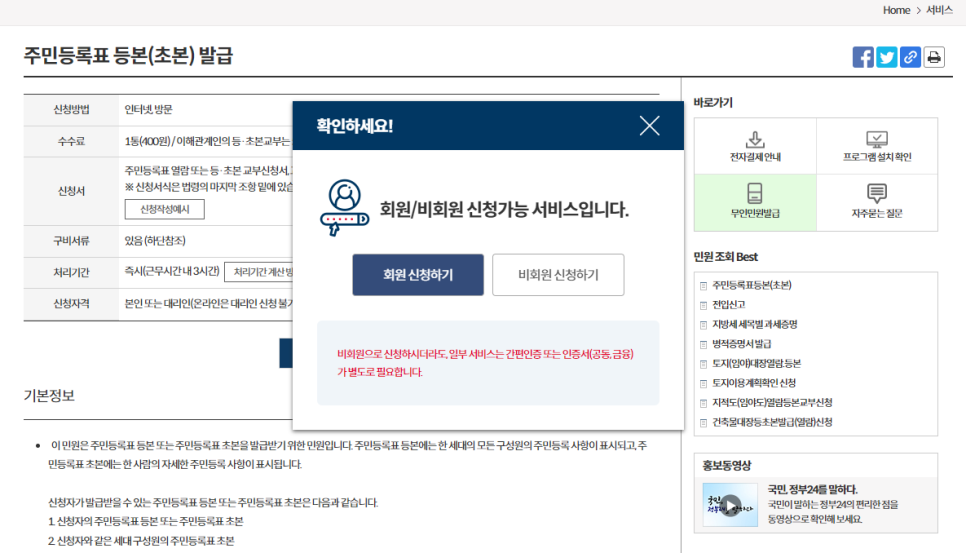Viewport: 966px width, 553px height.
Task: Open 신청작성예시 button
Action: tap(165, 209)
